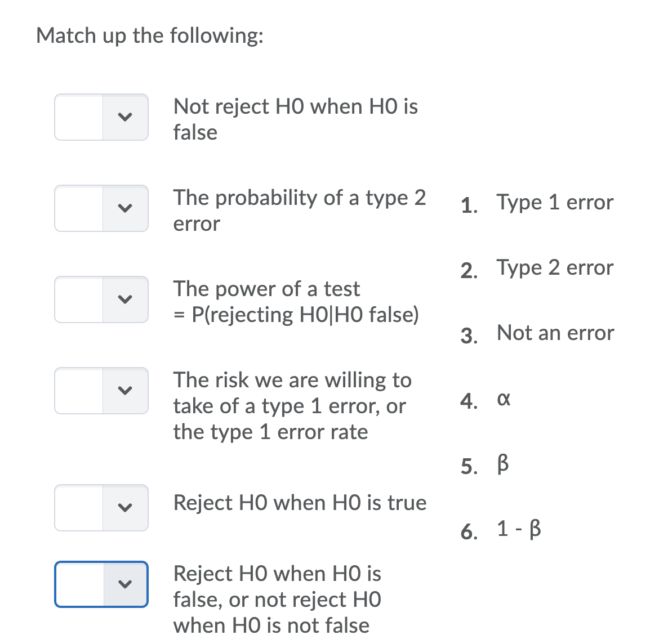650x644 pixels.
Task: Select the answer option 'Type 1 error'
Action: (555, 202)
